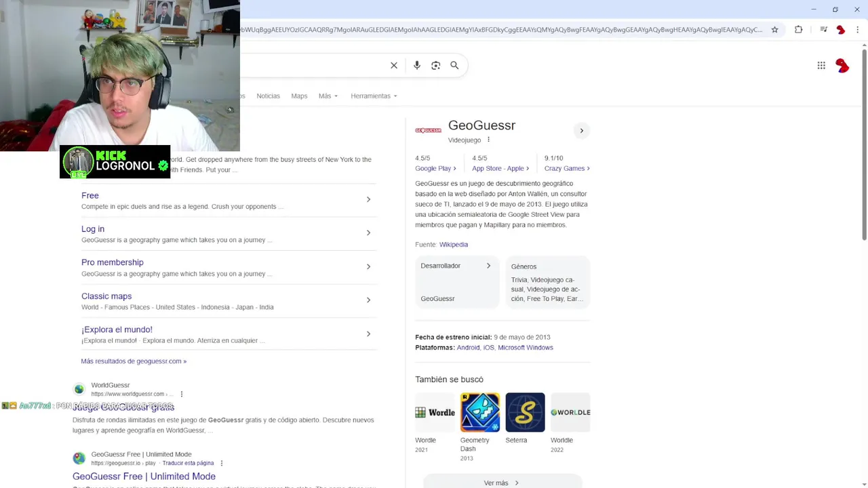Expand the Classic maps sitelink chevron

point(368,300)
